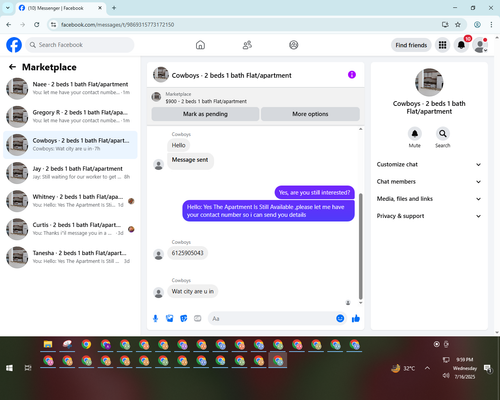
Task: Click the Find friends button
Action: (x=411, y=45)
